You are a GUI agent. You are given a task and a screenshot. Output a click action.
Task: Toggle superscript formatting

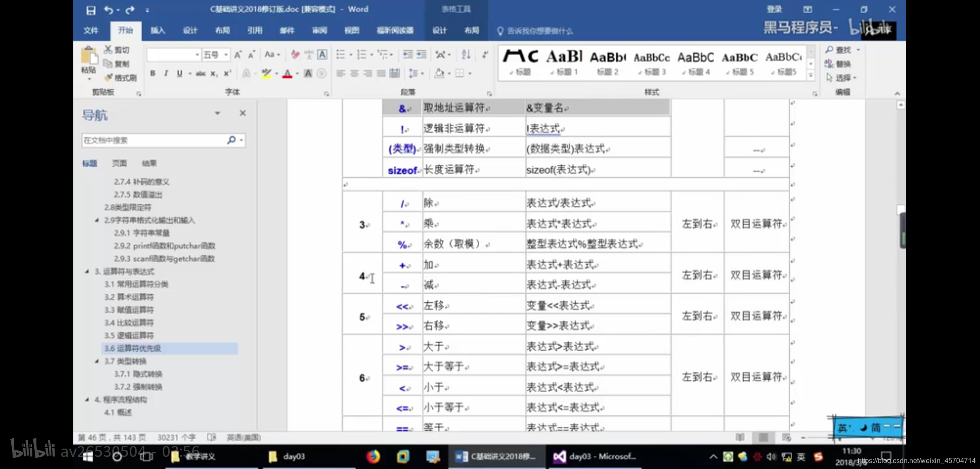point(227,73)
